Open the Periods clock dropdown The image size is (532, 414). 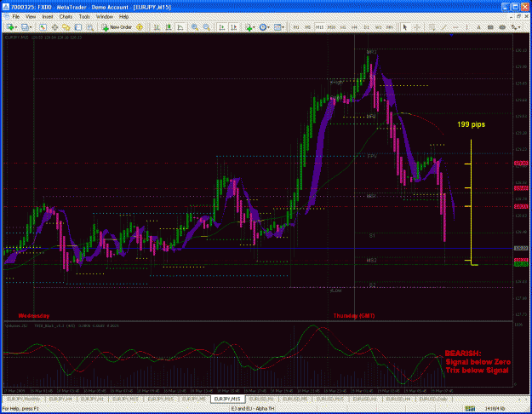pos(264,27)
